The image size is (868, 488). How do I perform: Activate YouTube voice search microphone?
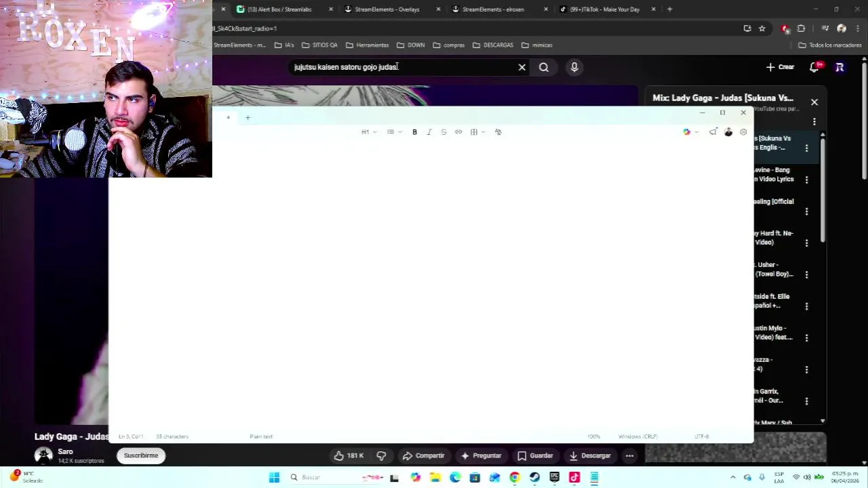pos(574,67)
